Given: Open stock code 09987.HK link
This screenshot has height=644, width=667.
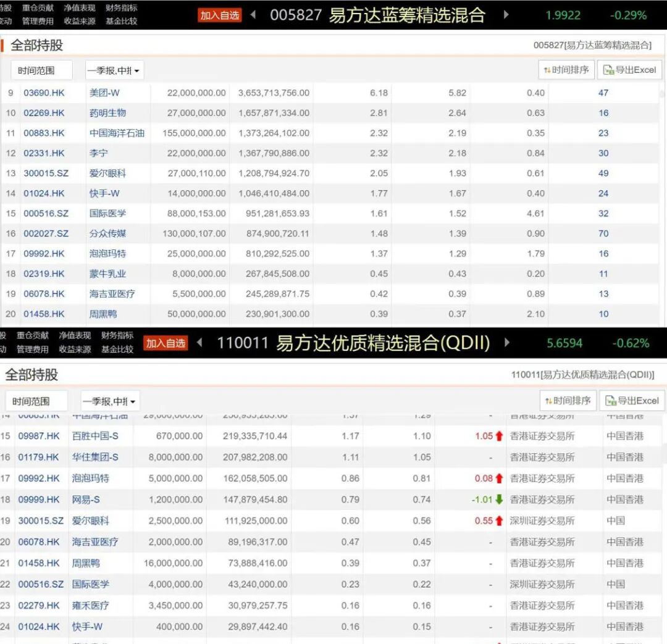Looking at the screenshot, I should pos(39,436).
